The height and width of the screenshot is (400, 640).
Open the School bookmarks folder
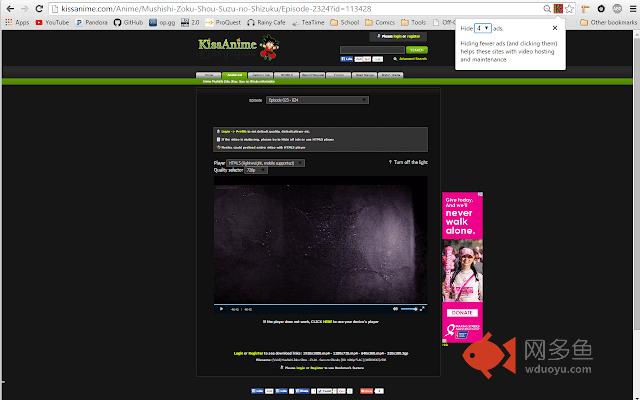click(345, 22)
